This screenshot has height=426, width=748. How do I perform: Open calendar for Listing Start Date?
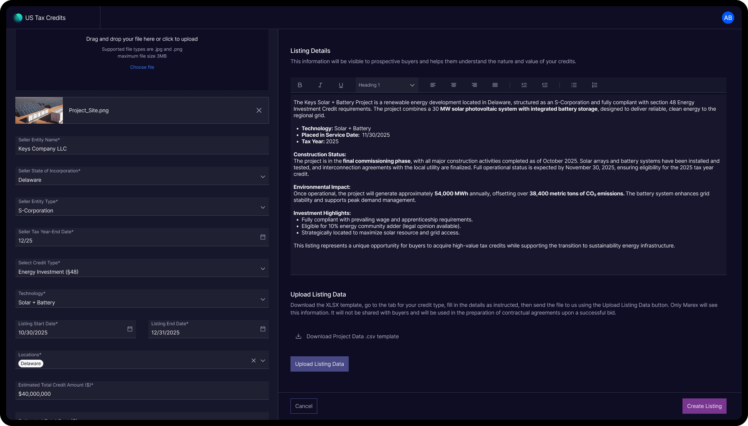point(130,329)
